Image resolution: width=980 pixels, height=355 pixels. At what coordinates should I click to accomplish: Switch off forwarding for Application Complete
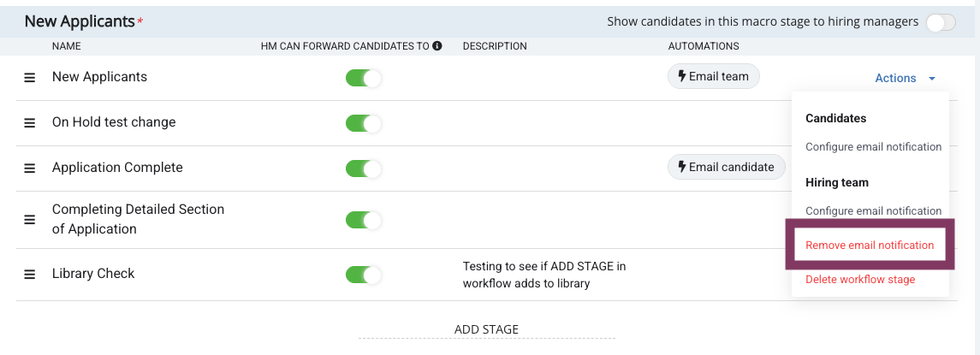click(x=363, y=169)
